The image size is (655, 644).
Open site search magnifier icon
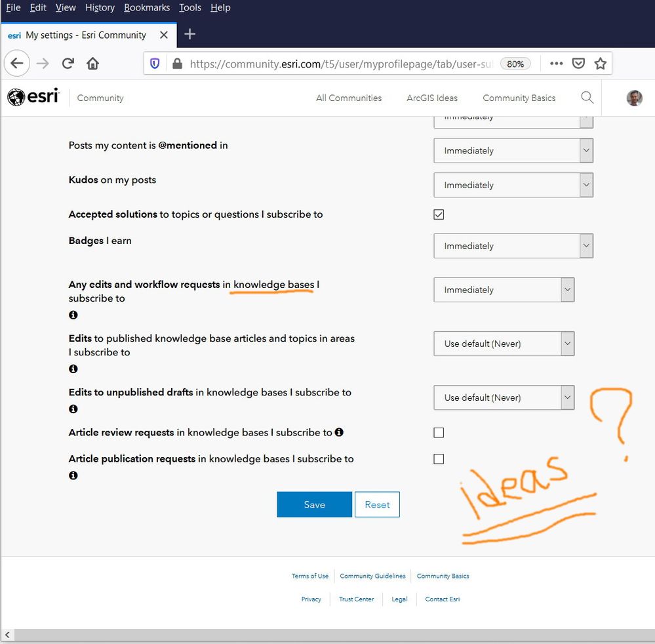[x=587, y=97]
